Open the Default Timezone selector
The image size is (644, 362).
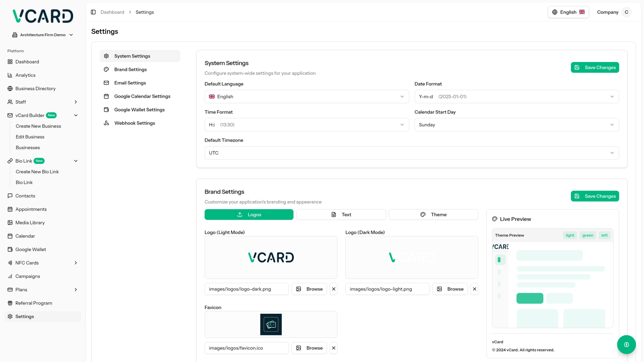tap(411, 153)
